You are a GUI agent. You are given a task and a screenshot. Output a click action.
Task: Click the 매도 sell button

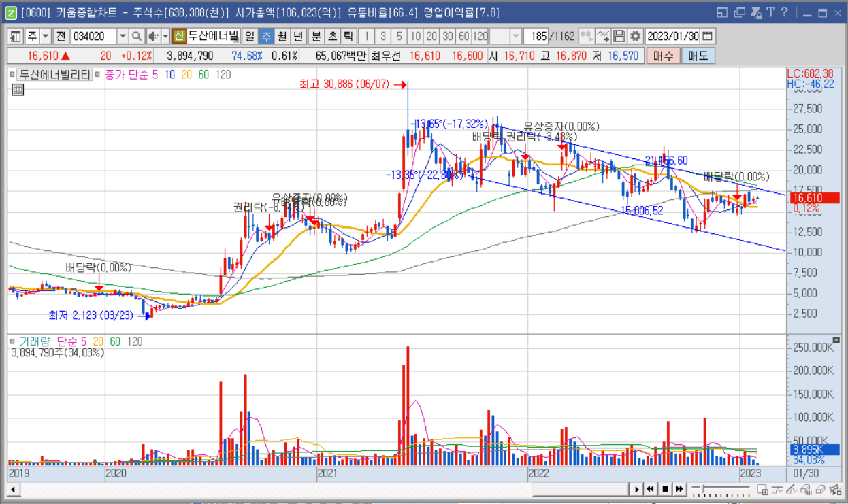(x=698, y=56)
